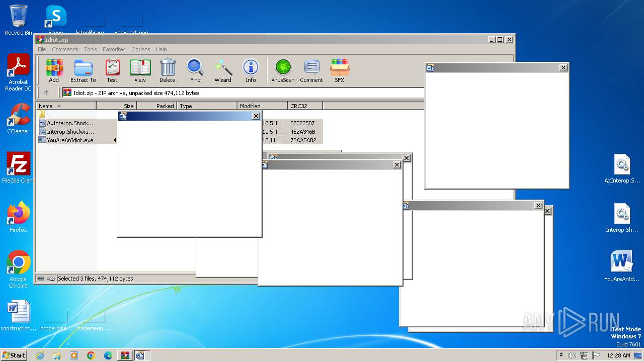Open the Extract To tool
The image size is (644, 362).
click(x=83, y=71)
